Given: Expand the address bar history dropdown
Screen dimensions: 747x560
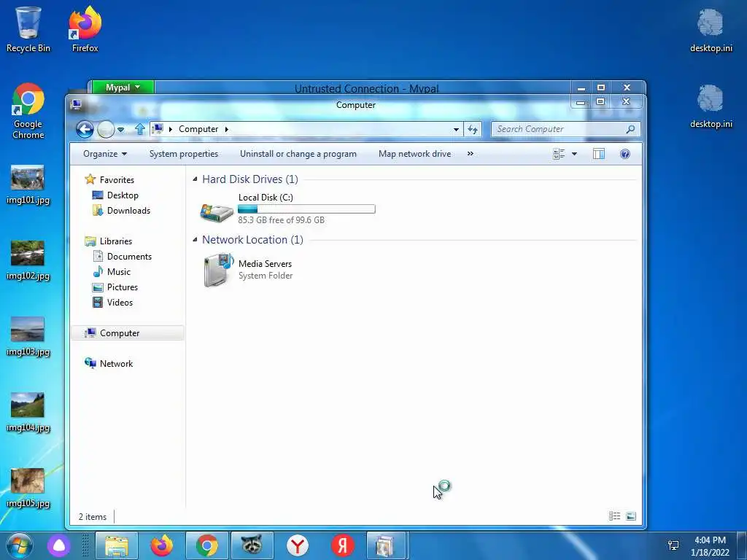Looking at the screenshot, I should pyautogui.click(x=456, y=129).
